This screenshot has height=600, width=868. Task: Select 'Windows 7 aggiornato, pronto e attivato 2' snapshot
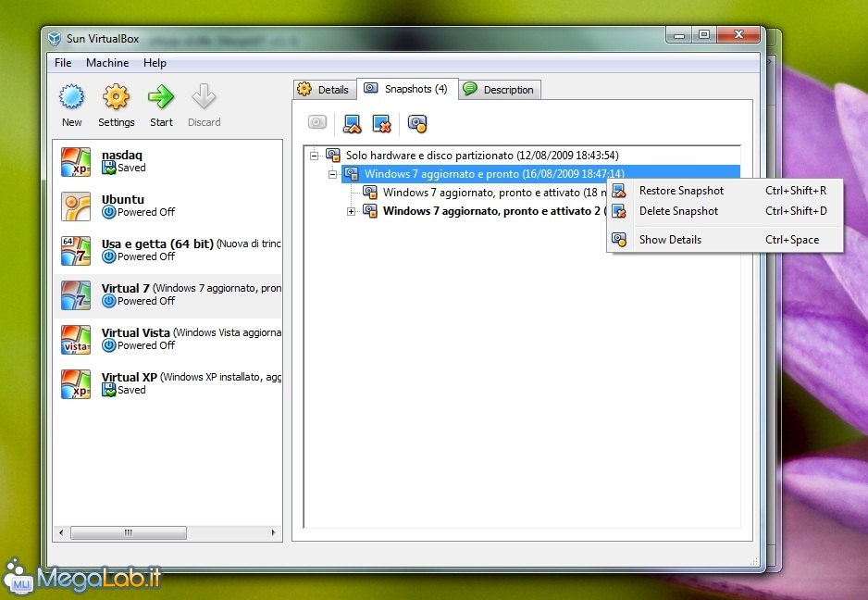(x=494, y=211)
